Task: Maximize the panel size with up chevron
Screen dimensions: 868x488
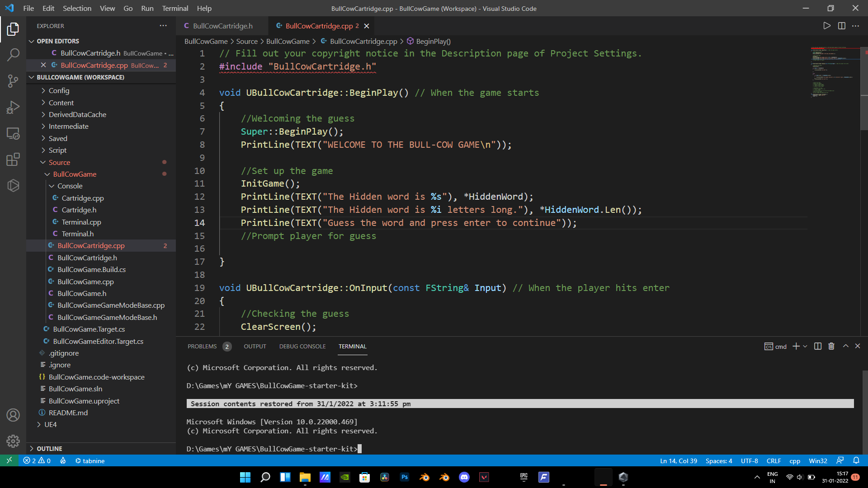Action: (845, 346)
